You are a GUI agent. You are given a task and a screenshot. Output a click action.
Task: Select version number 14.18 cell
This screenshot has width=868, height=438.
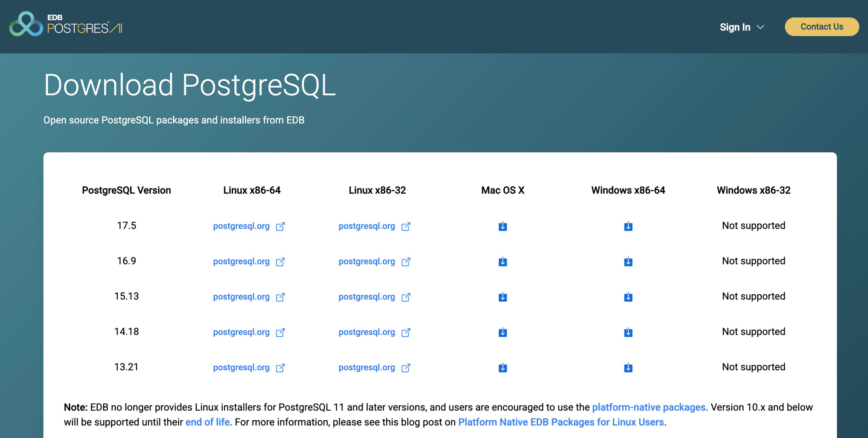click(126, 332)
